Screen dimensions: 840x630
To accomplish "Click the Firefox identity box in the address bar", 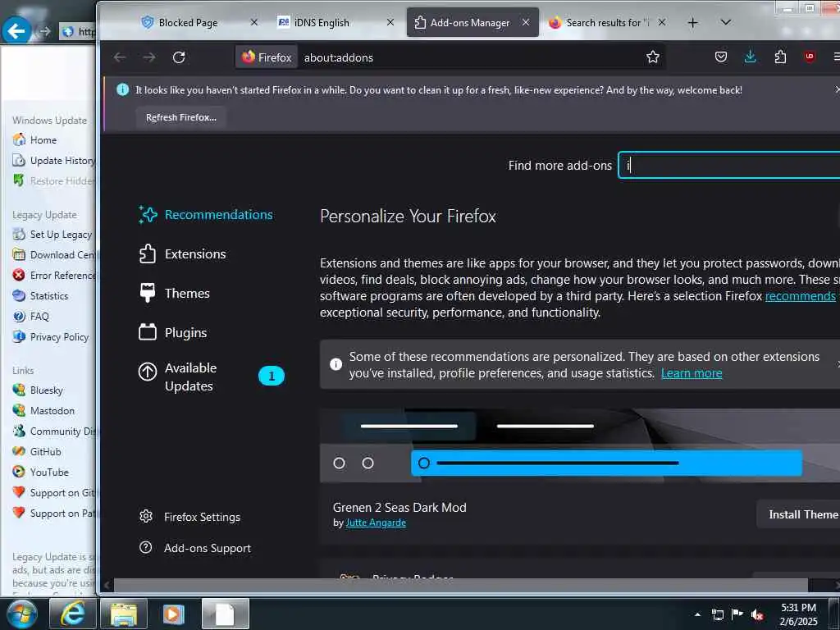I will click(267, 57).
